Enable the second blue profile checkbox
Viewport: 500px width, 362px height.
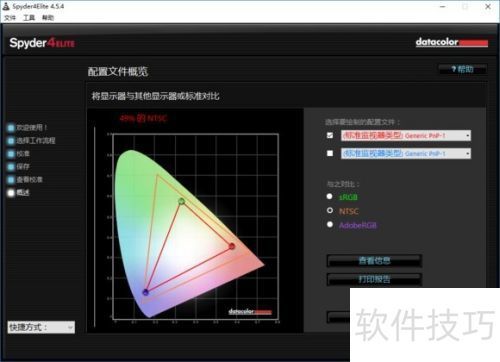[x=330, y=153]
